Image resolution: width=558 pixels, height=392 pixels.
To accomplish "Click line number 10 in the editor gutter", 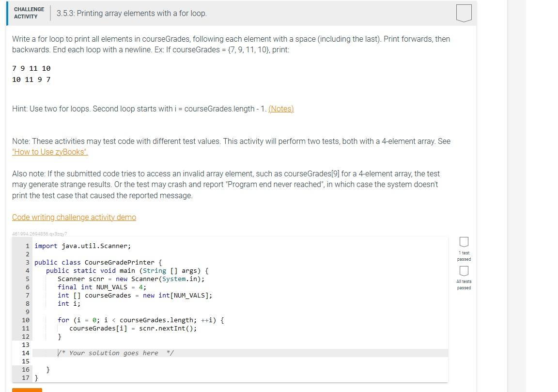I will click(26, 320).
